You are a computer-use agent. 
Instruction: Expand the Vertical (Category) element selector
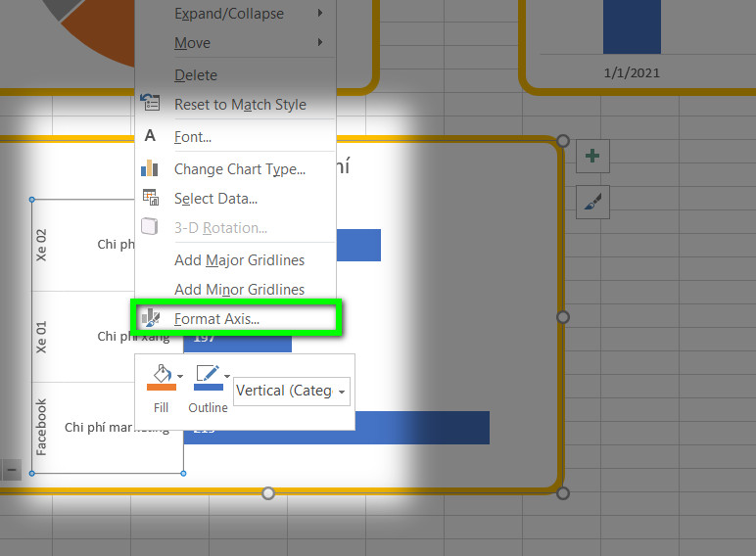tap(292, 392)
